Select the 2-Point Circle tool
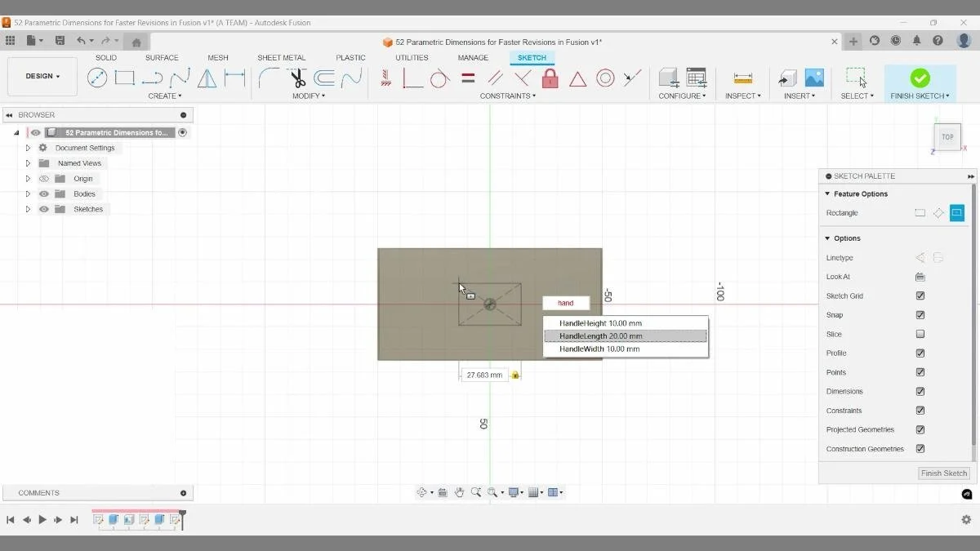This screenshot has height=551, width=980. coord(98,78)
